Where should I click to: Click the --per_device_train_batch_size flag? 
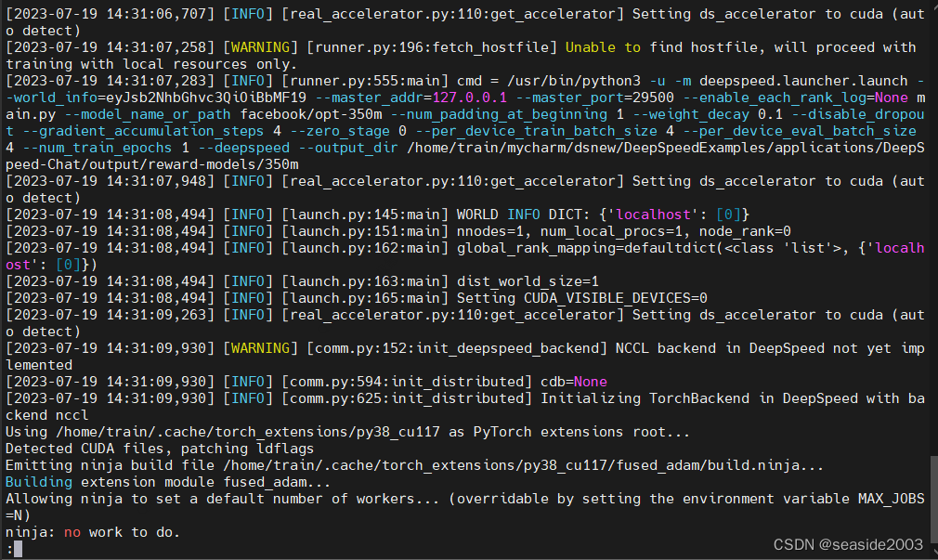click(x=537, y=131)
